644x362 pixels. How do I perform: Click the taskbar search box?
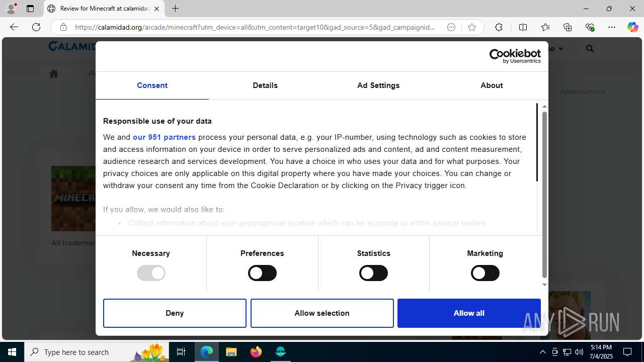click(x=98, y=352)
